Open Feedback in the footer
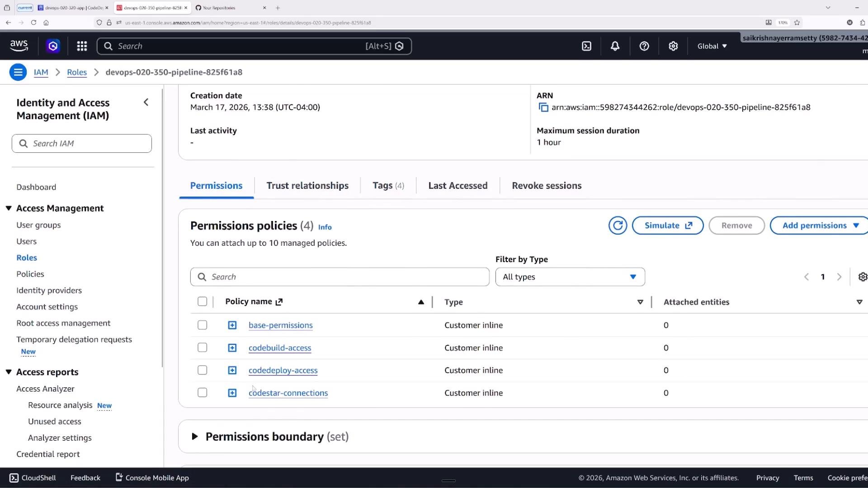868x488 pixels. click(x=85, y=478)
